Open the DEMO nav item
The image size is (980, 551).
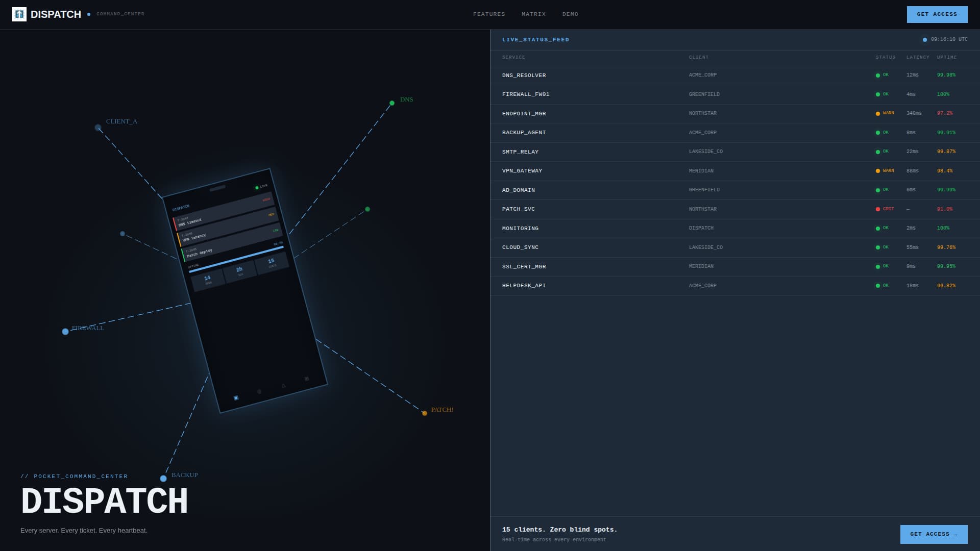click(x=570, y=14)
